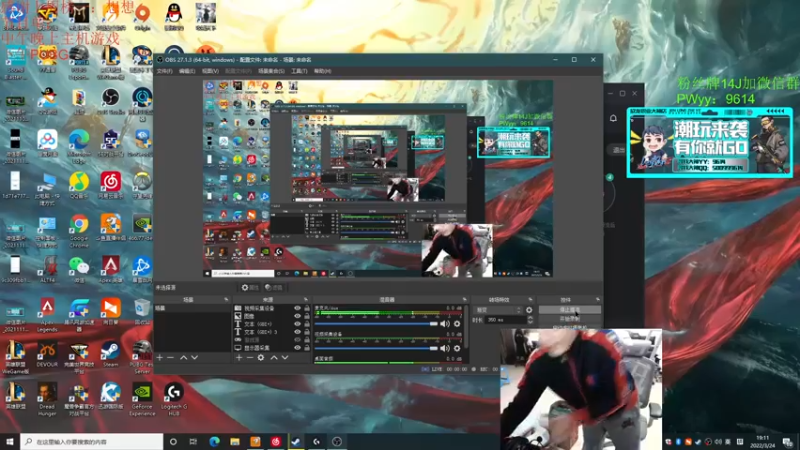Image resolution: width=800 pixels, height=450 pixels.
Task: Click the 滤镜 filters button above panels
Action: pos(274,287)
